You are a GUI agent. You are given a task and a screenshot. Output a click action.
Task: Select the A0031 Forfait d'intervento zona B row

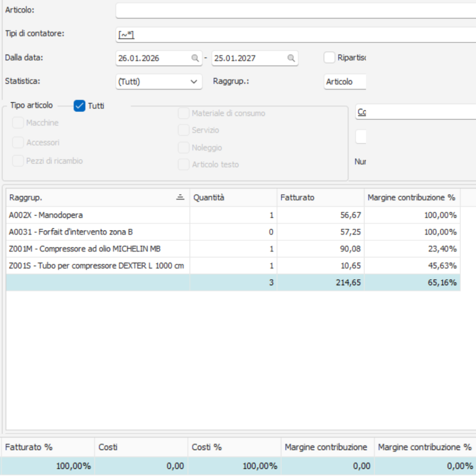click(x=93, y=231)
